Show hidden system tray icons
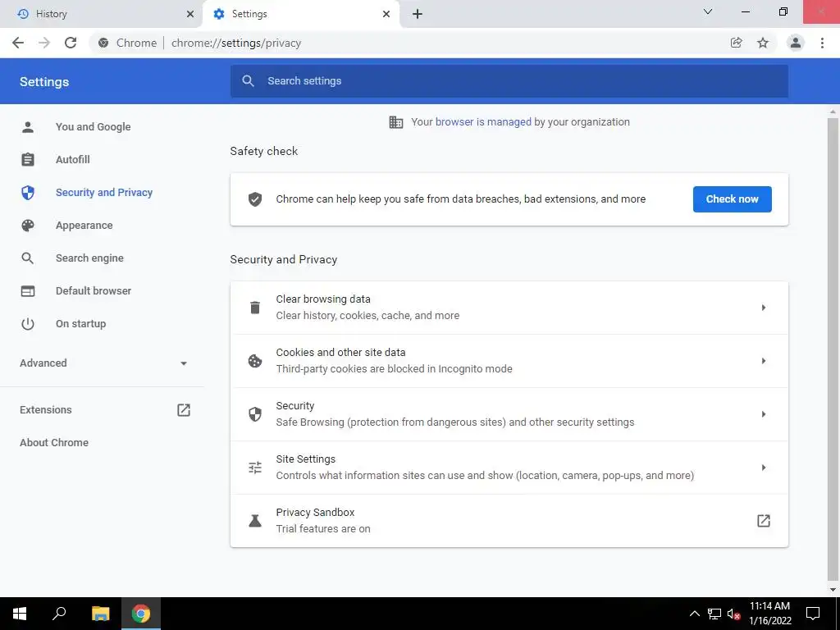Image resolution: width=840 pixels, height=630 pixels. 694,614
